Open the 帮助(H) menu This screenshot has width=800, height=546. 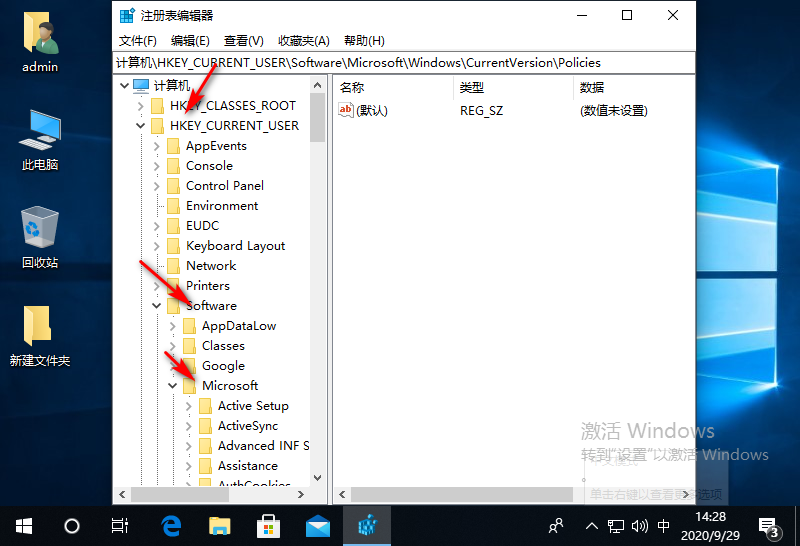(364, 41)
